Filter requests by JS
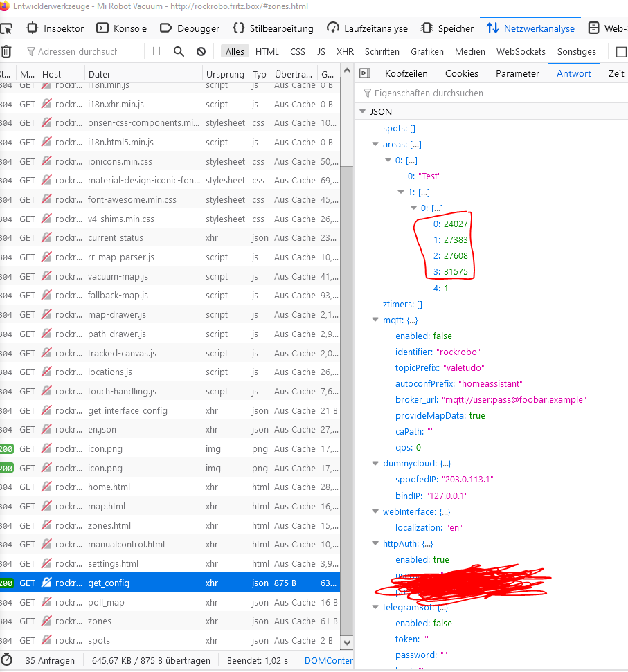Viewport: 628px width, 672px height. pos(321,52)
